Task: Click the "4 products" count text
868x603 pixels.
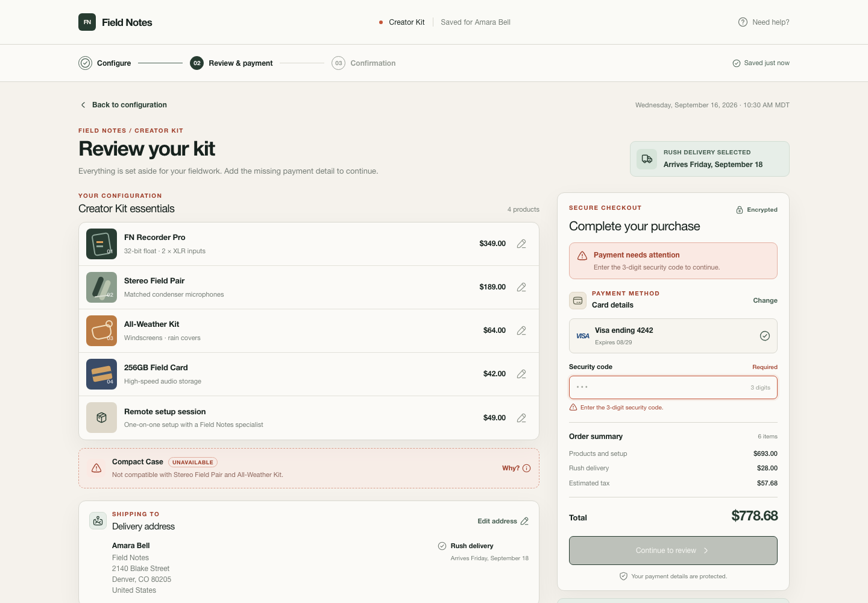Action: coord(523,209)
